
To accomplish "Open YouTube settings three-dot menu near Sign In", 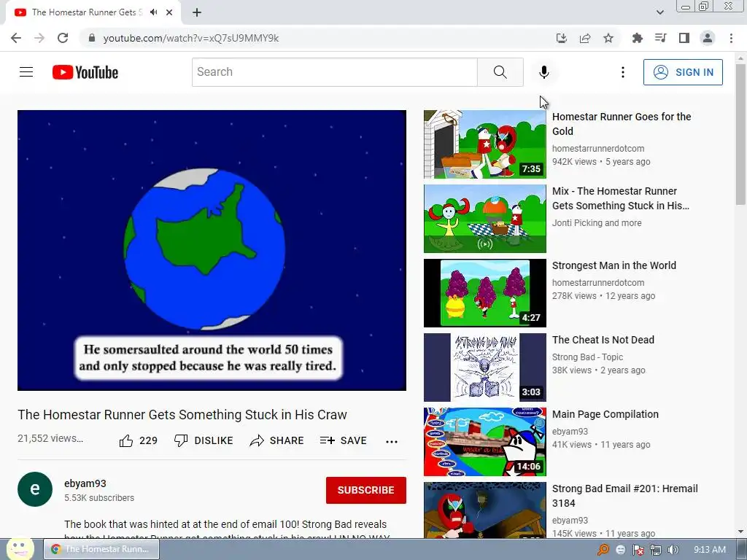I will click(623, 72).
